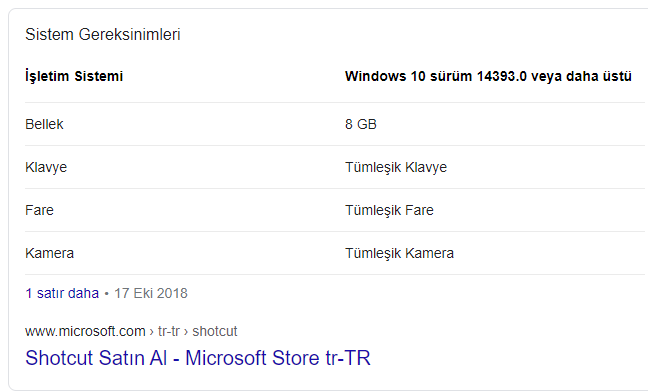Image resolution: width=648 pixels, height=391 pixels.
Task: Click the 'Kamera' row label
Action: point(50,253)
